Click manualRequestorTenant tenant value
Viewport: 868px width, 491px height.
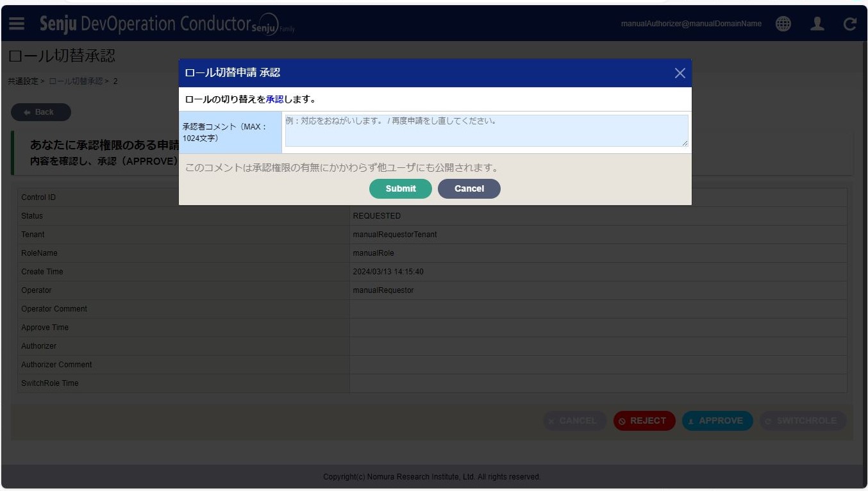pyautogui.click(x=395, y=235)
